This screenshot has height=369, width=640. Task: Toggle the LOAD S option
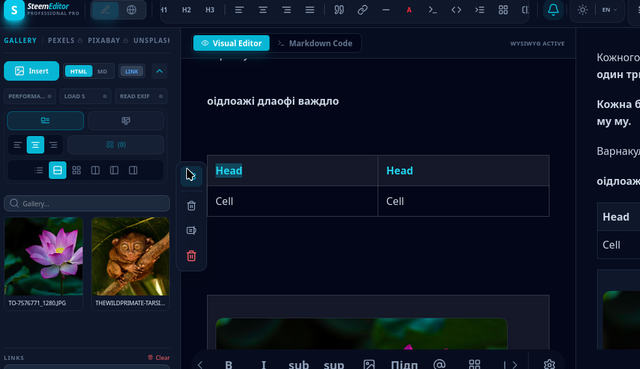(85, 96)
